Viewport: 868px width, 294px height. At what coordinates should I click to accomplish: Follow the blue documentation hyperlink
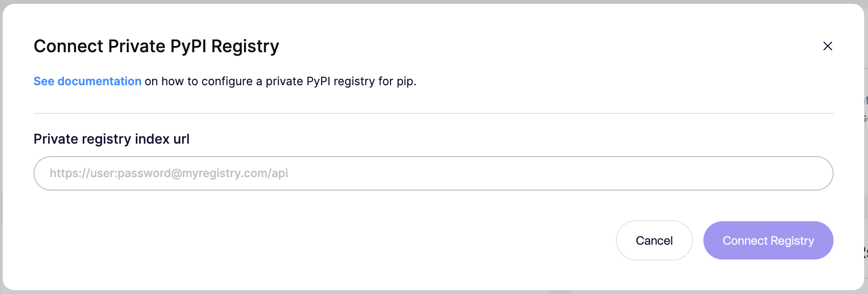88,81
